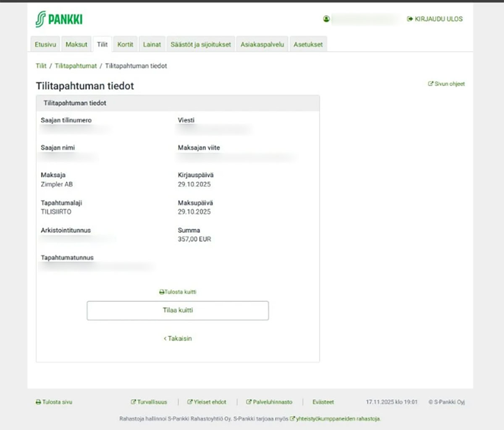Click the S-Pankki logo
The image size is (504, 430).
pos(59,19)
